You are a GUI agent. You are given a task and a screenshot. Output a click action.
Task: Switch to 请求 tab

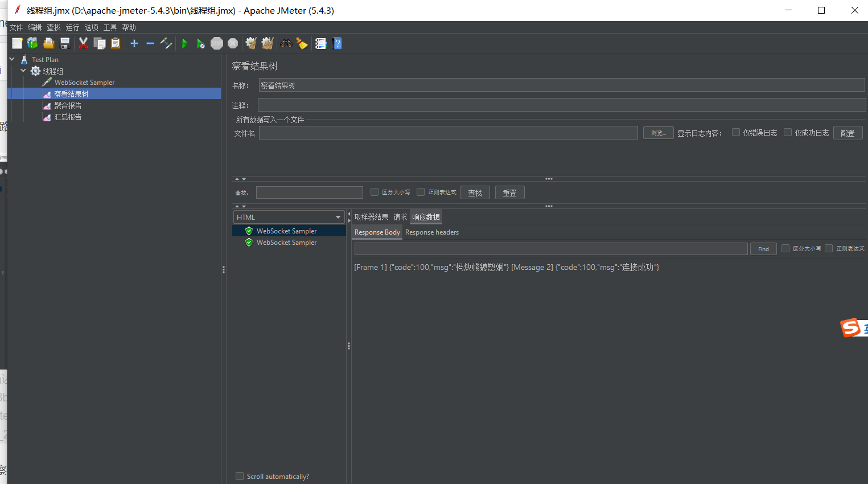click(400, 217)
